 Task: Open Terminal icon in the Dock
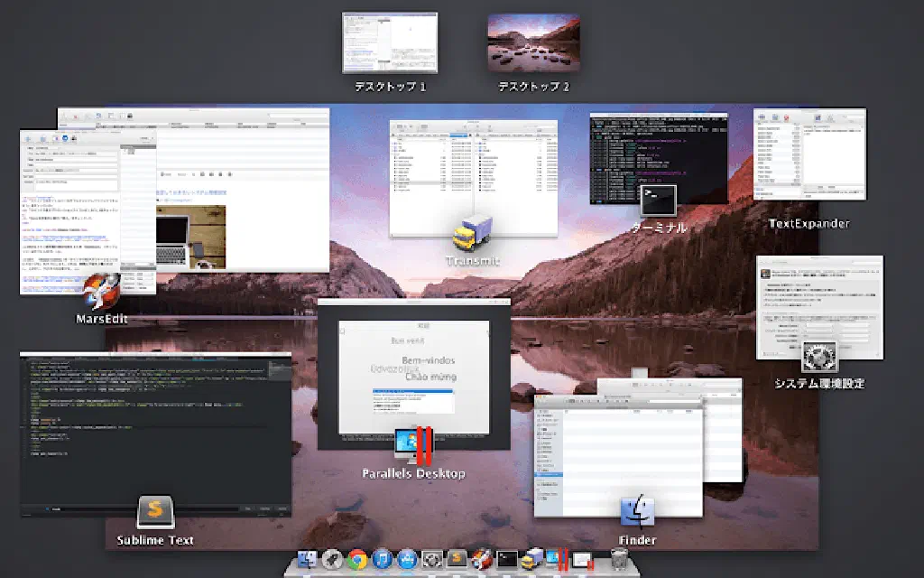click(x=507, y=560)
